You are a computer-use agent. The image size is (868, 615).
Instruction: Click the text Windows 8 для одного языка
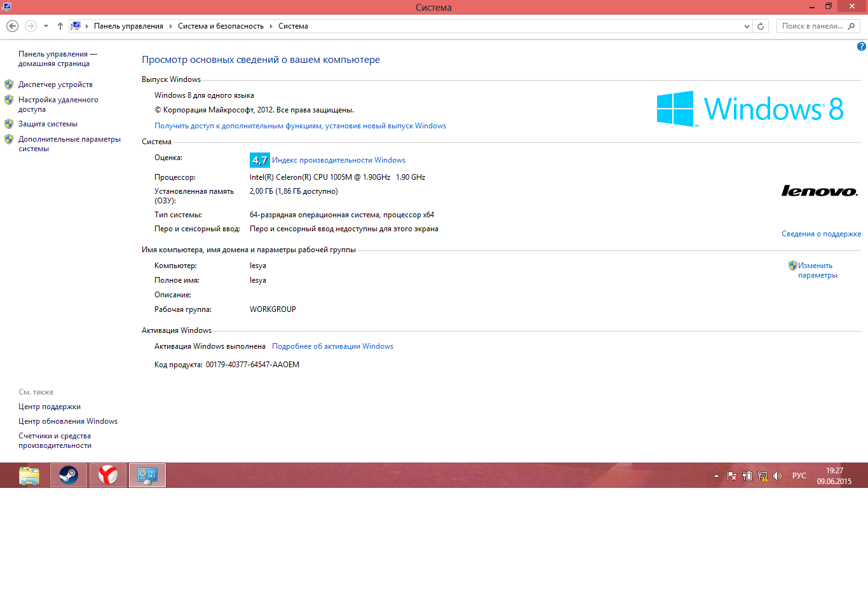204,95
